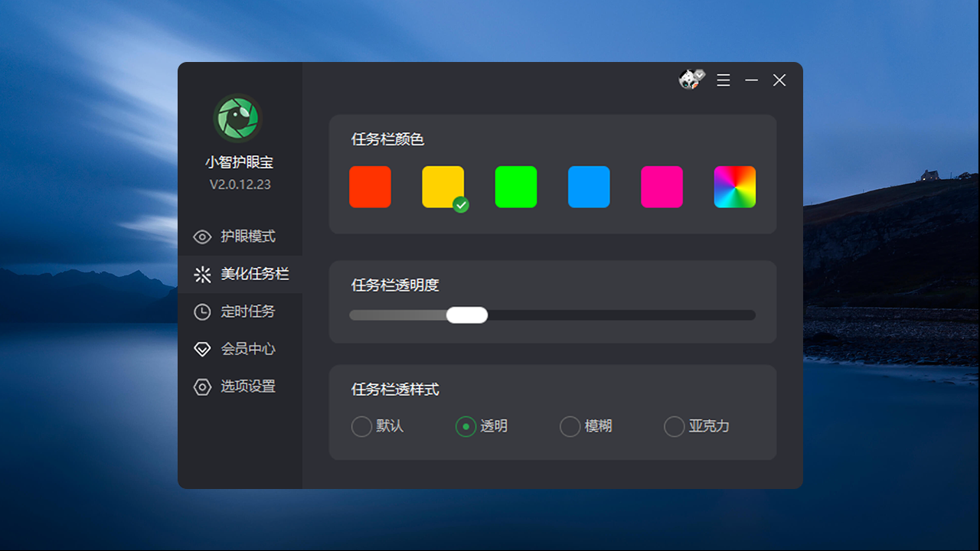Click the tag icon beside 会员中心

click(x=202, y=349)
